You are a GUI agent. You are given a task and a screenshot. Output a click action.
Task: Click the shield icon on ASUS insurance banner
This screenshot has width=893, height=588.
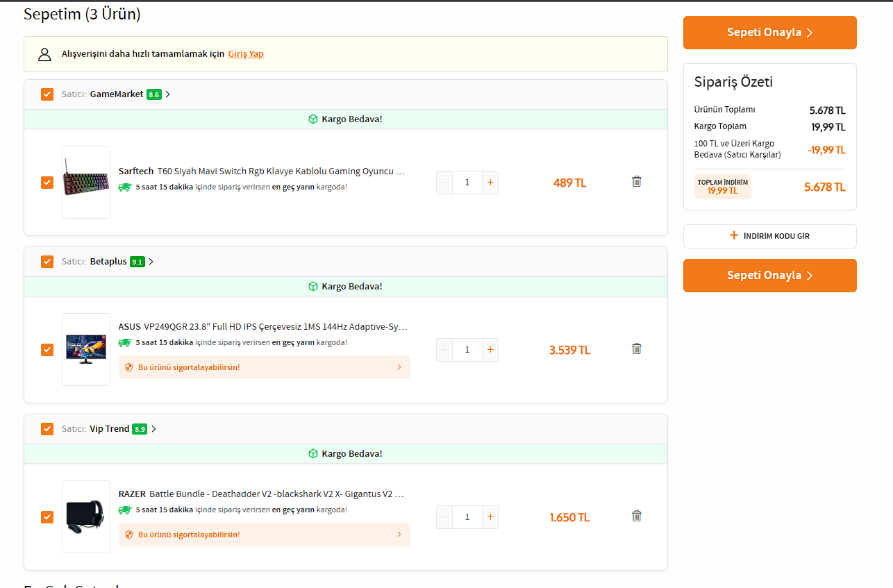[128, 367]
